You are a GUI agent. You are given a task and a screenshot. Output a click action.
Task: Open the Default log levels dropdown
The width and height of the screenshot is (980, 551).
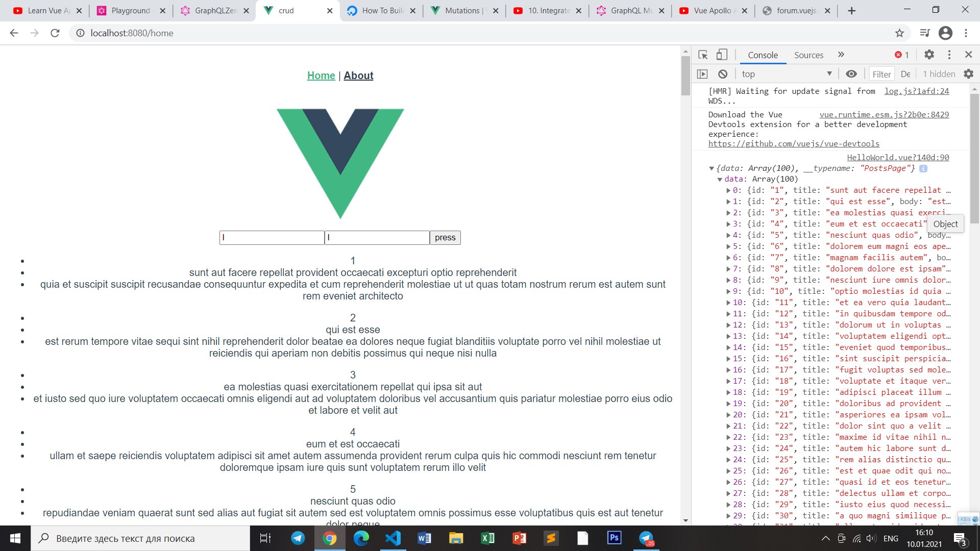click(x=906, y=74)
